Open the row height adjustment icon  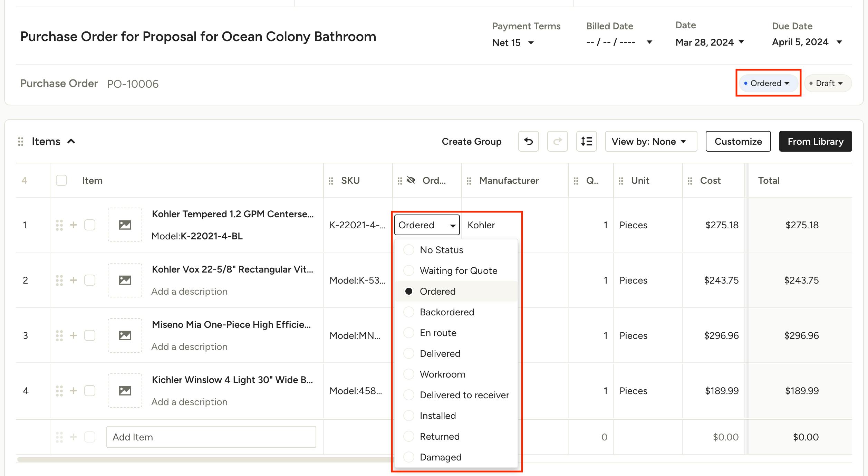[x=586, y=141]
